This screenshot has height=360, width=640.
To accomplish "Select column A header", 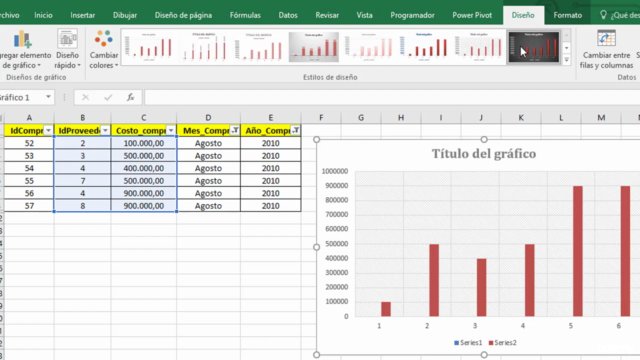I will point(29,118).
